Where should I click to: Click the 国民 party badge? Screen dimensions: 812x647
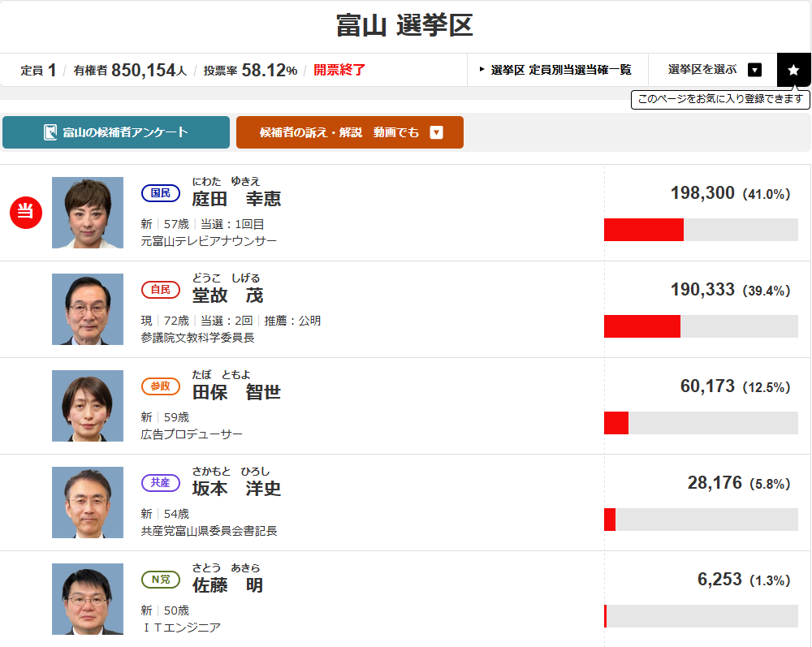pos(161,193)
